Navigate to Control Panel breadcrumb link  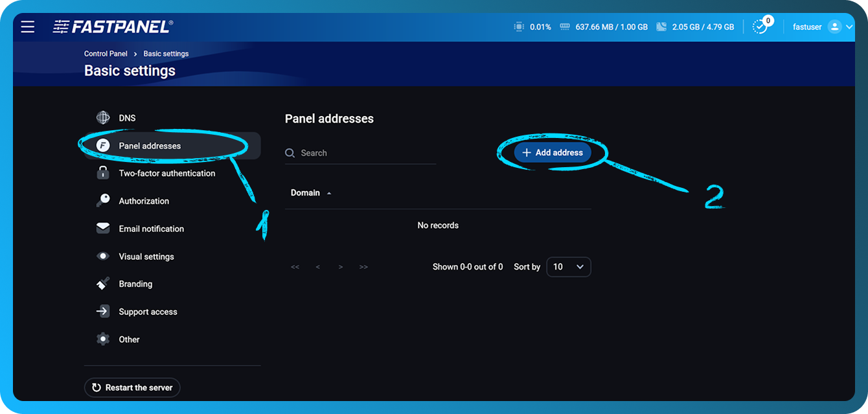click(x=106, y=53)
